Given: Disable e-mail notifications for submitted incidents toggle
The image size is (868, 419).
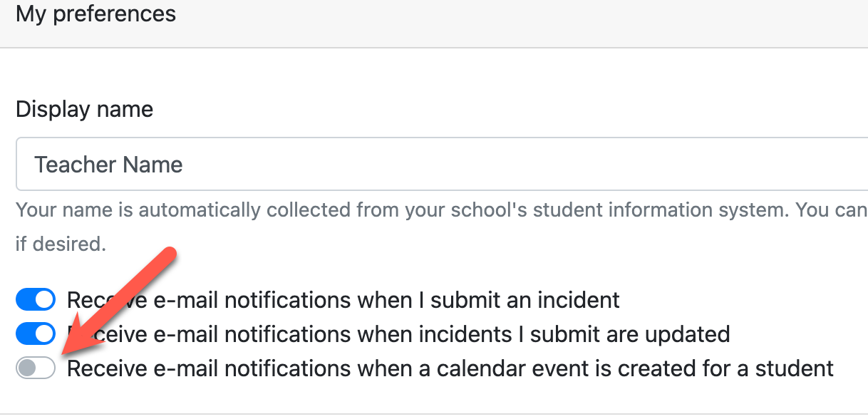Looking at the screenshot, I should tap(36, 299).
